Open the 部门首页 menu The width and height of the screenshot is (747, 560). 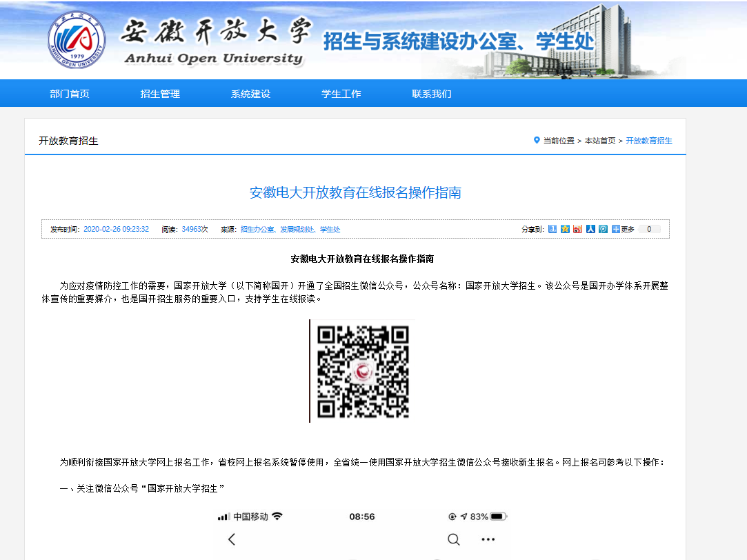click(x=70, y=93)
